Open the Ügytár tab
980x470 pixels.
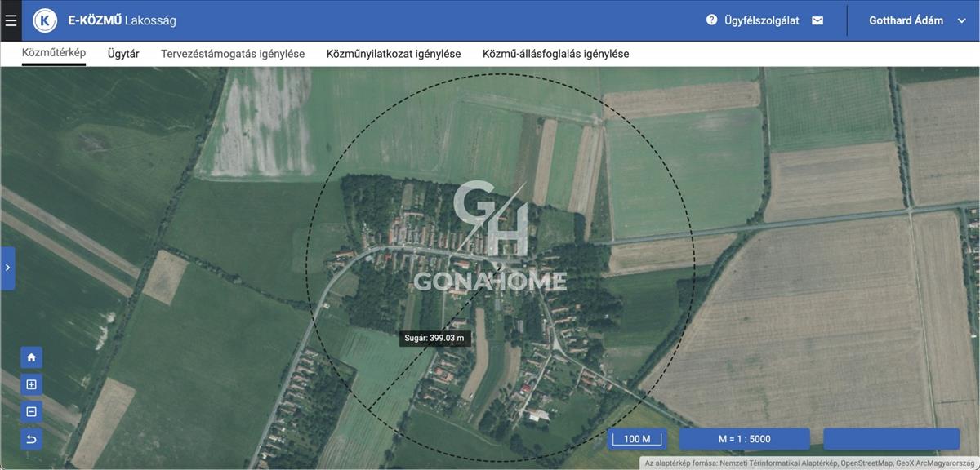(x=123, y=54)
